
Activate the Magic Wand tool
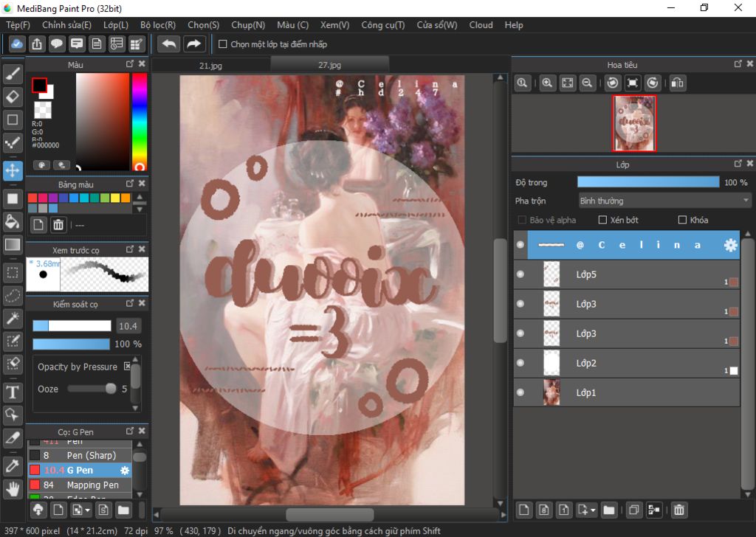coord(13,318)
